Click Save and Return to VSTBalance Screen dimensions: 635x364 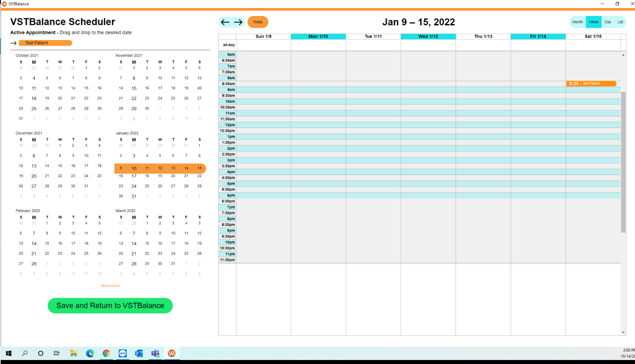tap(110, 305)
